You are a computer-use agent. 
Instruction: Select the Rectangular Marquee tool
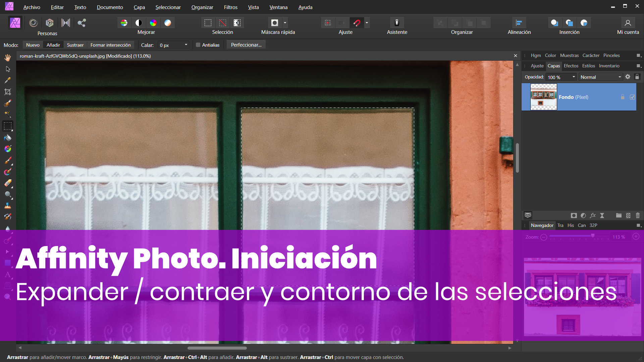click(x=8, y=126)
